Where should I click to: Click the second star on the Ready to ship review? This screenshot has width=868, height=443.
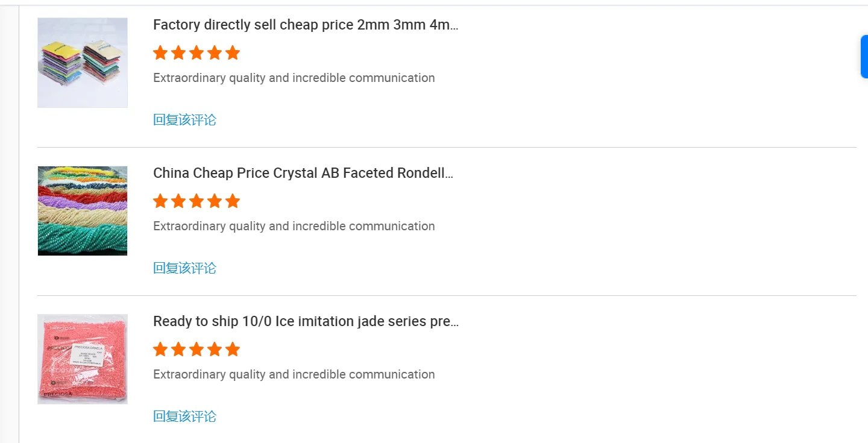click(178, 350)
